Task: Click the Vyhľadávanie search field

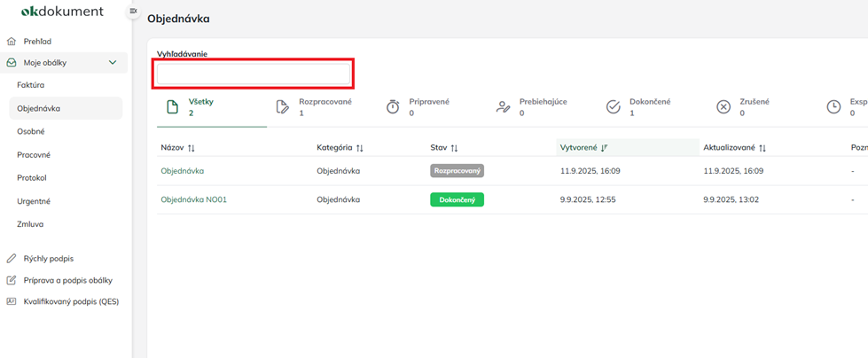Action: (254, 74)
